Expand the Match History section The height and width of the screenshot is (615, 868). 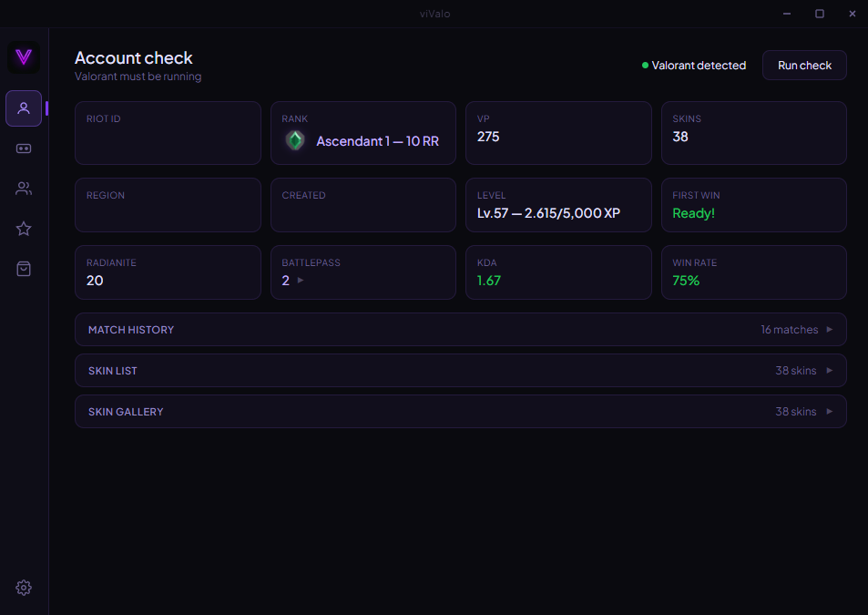[461, 329]
